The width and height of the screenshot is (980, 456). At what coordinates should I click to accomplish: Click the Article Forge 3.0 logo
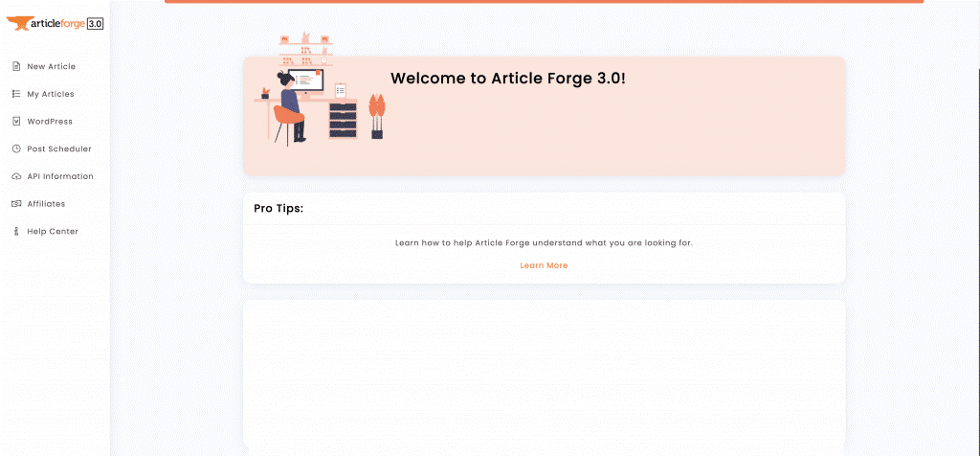pos(55,23)
